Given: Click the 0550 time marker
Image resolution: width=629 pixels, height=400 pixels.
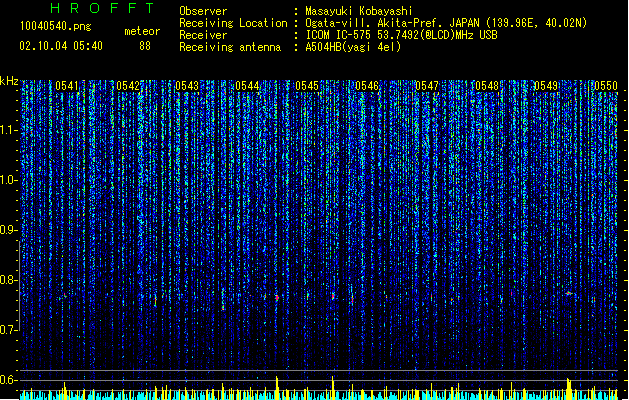Looking at the screenshot, I should pos(606,86).
